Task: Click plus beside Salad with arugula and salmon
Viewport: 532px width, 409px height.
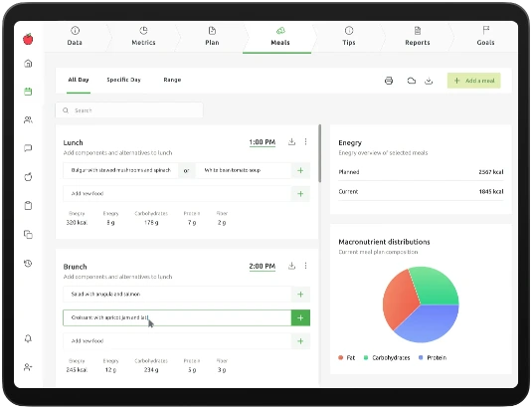Action: pyautogui.click(x=300, y=295)
